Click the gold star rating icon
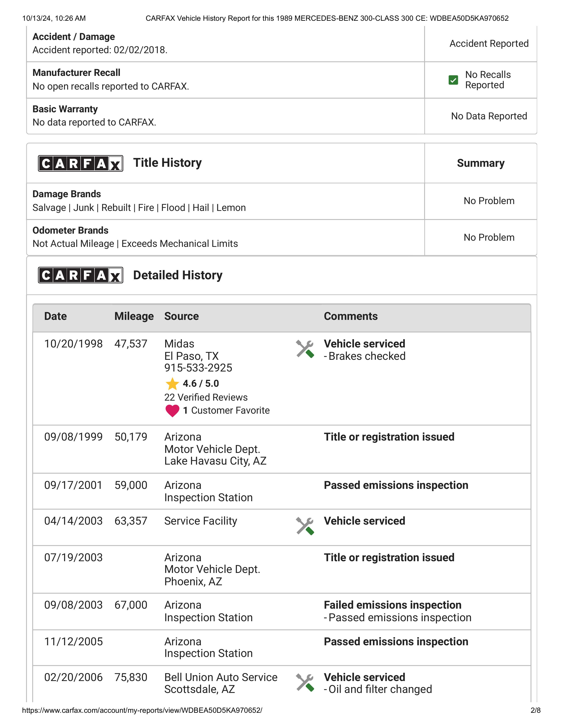The image size is (563, 728). click(172, 384)
